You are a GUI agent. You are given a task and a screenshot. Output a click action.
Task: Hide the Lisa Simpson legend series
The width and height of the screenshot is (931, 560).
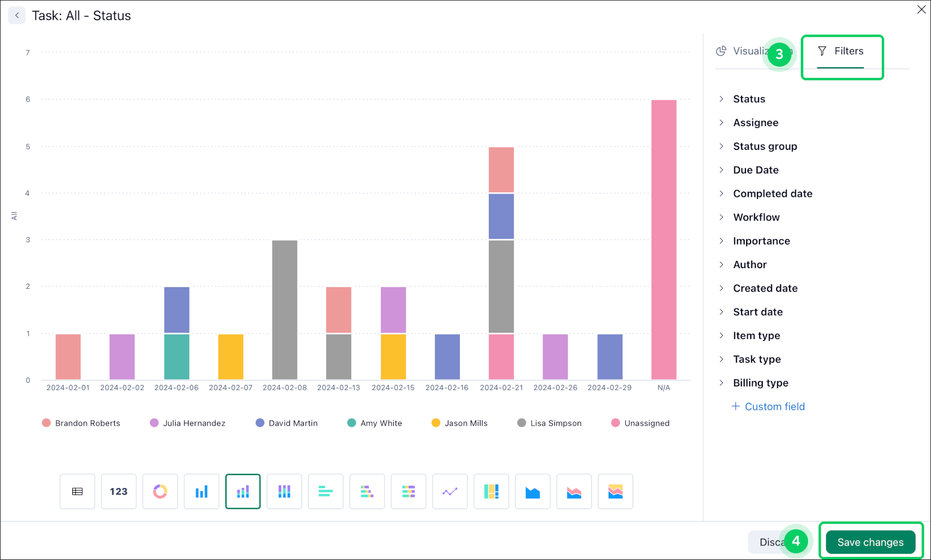pos(550,423)
